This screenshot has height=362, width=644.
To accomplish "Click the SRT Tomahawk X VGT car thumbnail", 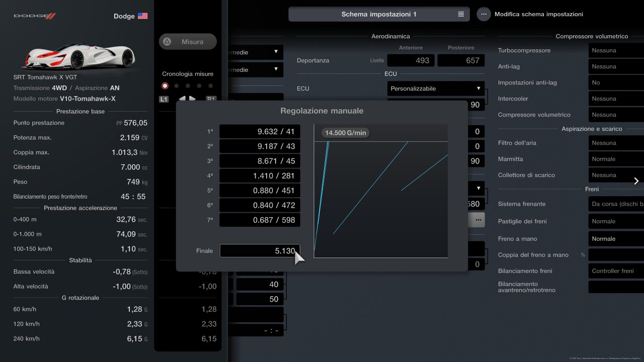I will [78, 55].
